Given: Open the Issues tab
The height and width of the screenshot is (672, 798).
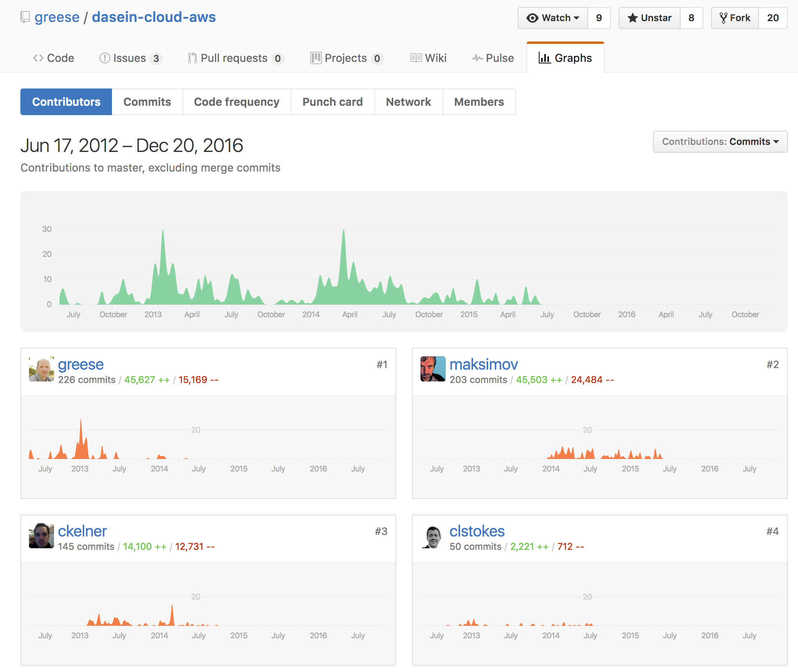Looking at the screenshot, I should click(131, 58).
